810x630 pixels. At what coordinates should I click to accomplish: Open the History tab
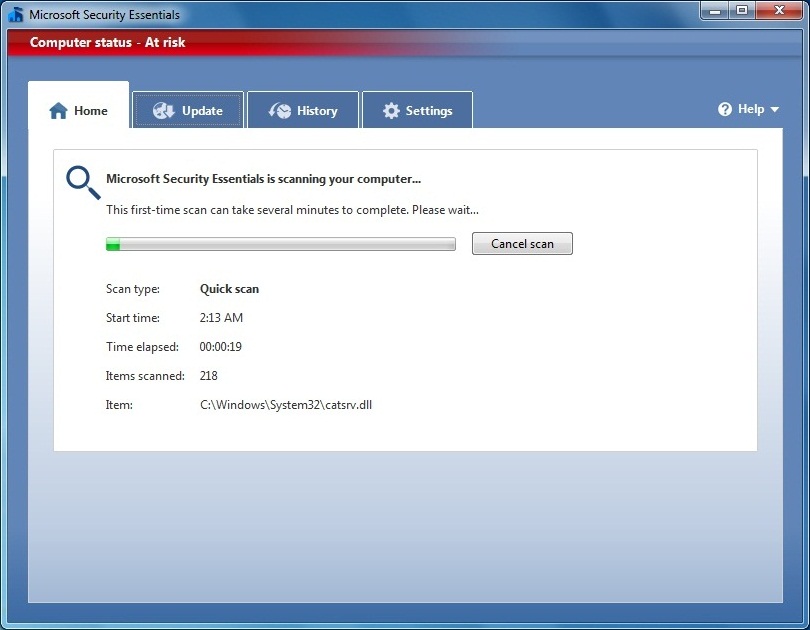coord(303,109)
